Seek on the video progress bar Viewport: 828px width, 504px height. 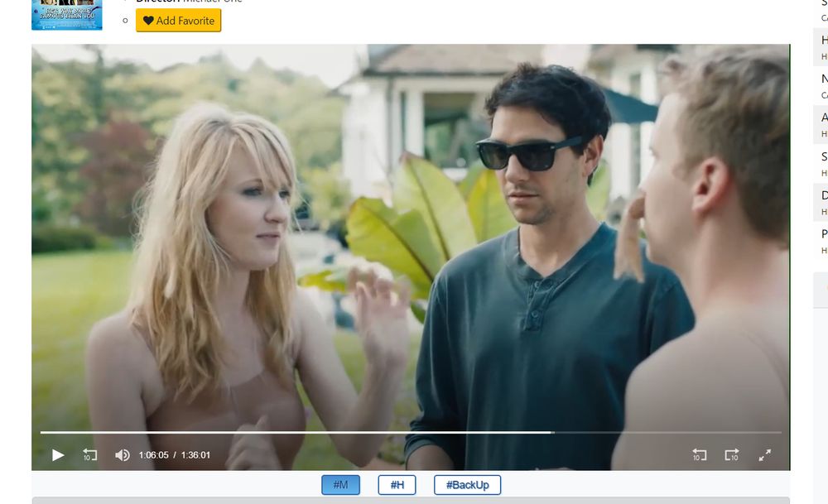[411, 432]
